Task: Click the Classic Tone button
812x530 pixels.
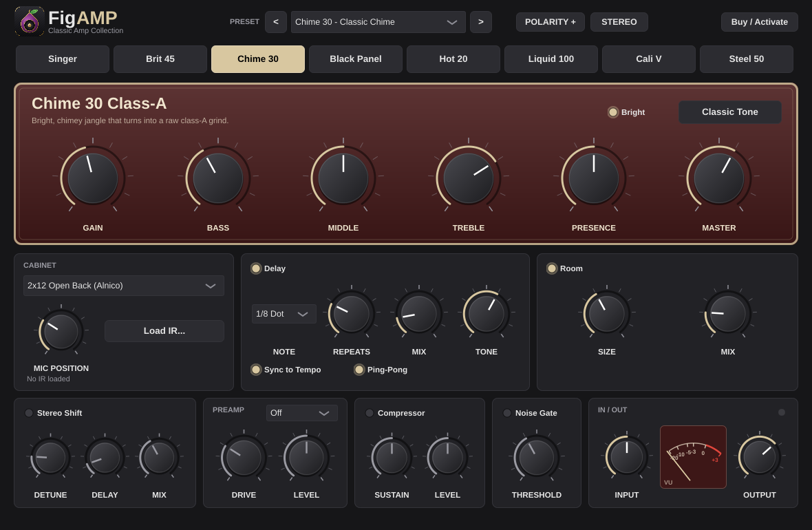Action: 729,112
